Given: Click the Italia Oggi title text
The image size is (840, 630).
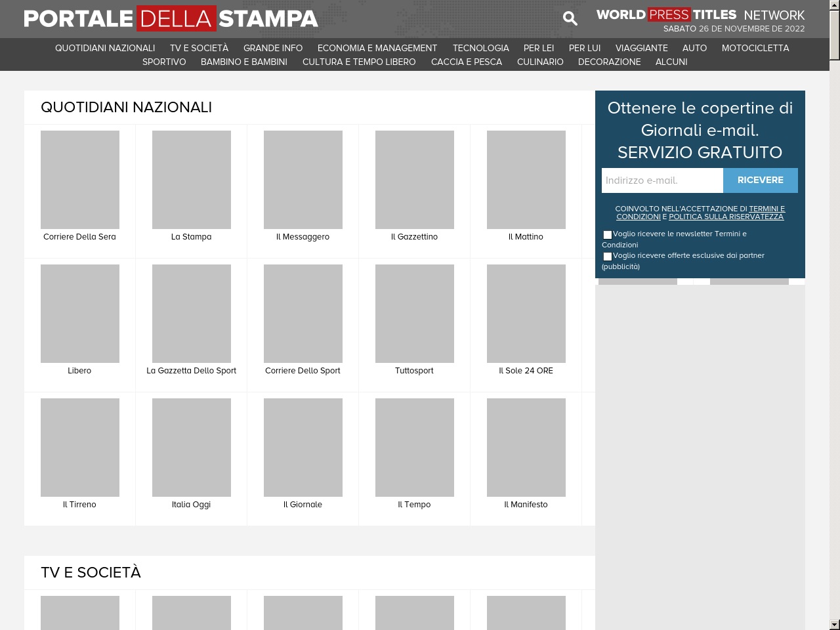Looking at the screenshot, I should pyautogui.click(x=191, y=505).
